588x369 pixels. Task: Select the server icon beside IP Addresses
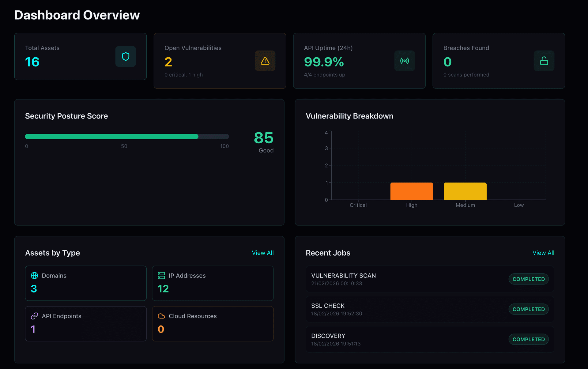(x=161, y=275)
